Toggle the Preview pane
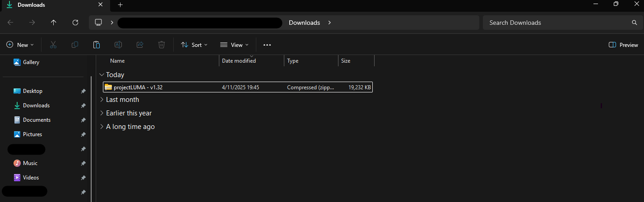Viewport: 644px width, 202px height. pos(623,45)
